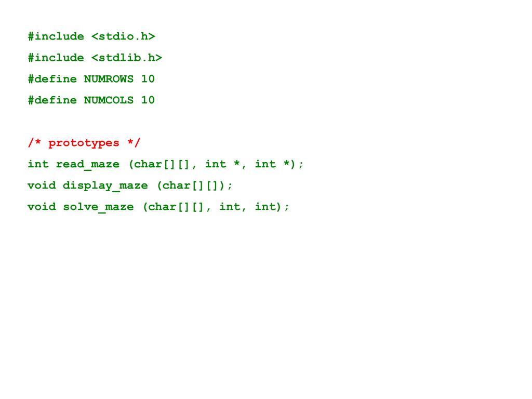Click 'void' before display_maze
This screenshot has width=532, height=399.
(42, 185)
